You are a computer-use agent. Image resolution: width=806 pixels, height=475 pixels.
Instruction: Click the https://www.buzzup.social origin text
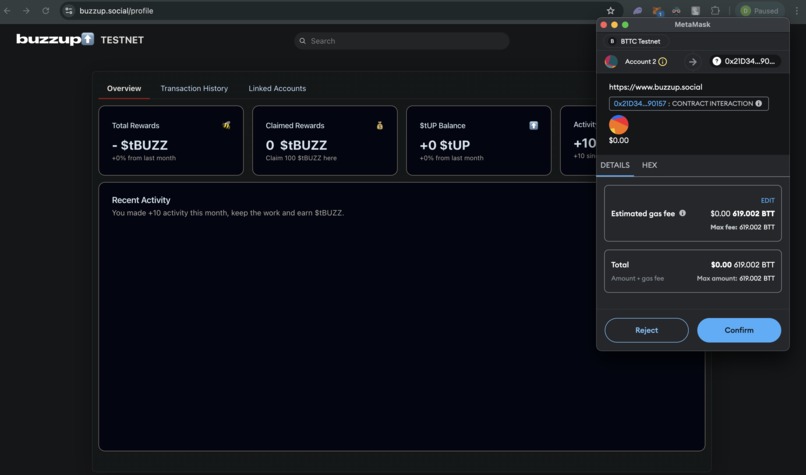655,87
